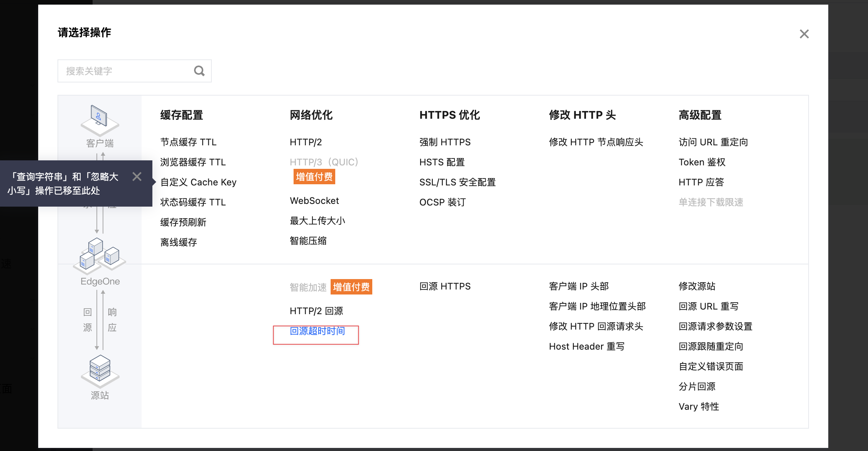This screenshot has width=868, height=451.
Task: Open Host Header 重写 setting
Action: pyautogui.click(x=587, y=347)
